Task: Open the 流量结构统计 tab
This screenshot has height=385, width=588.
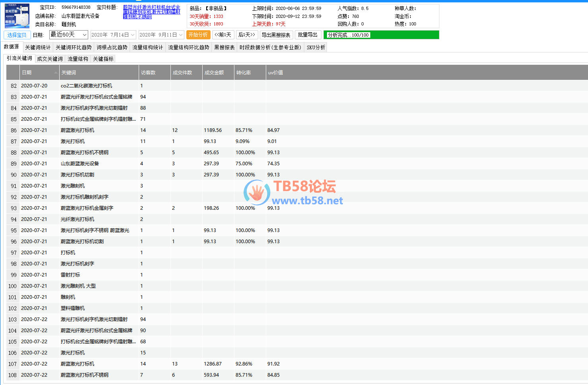Action: click(x=147, y=47)
